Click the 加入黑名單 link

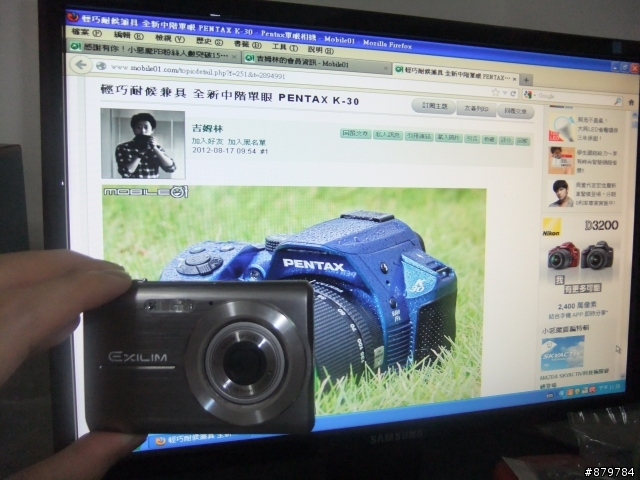[x=247, y=142]
